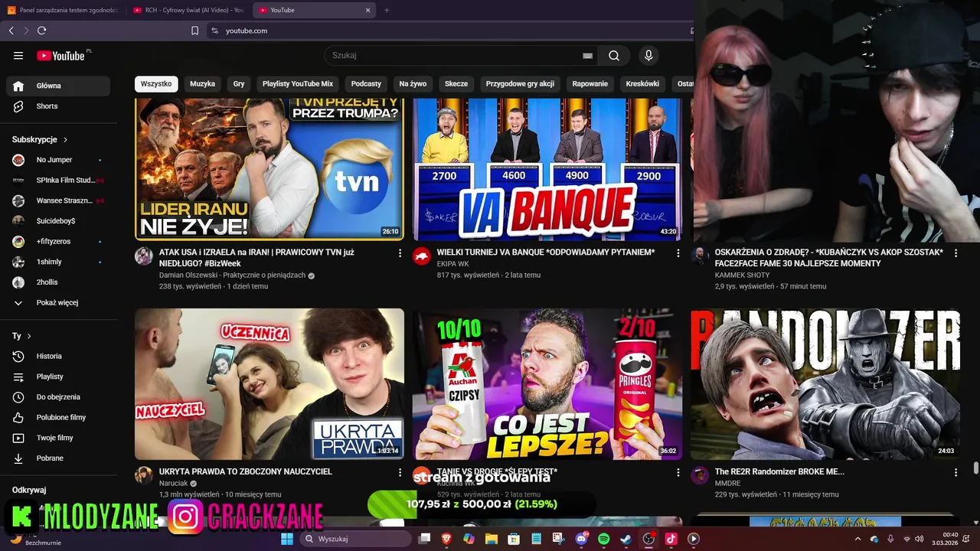Open +fiftyzeros subscription
This screenshot has height=551, width=980.
(58, 241)
